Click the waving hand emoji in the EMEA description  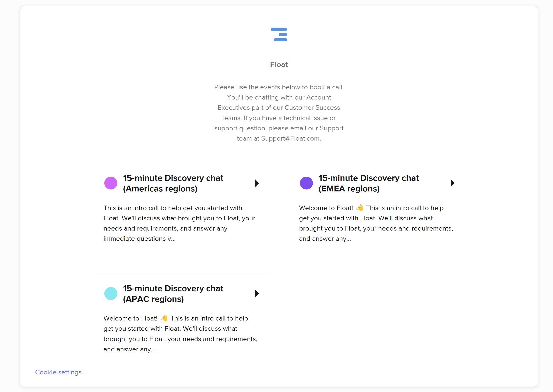pos(360,208)
